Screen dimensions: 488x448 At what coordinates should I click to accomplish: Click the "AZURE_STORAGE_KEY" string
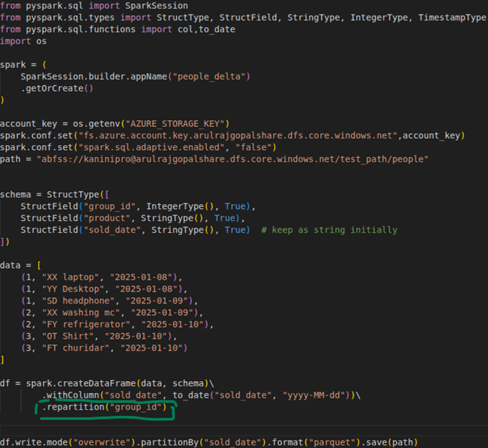tap(179, 123)
